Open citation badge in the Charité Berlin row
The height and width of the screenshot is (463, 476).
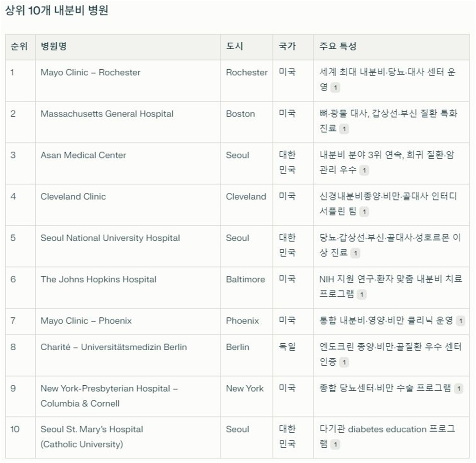coord(344,362)
